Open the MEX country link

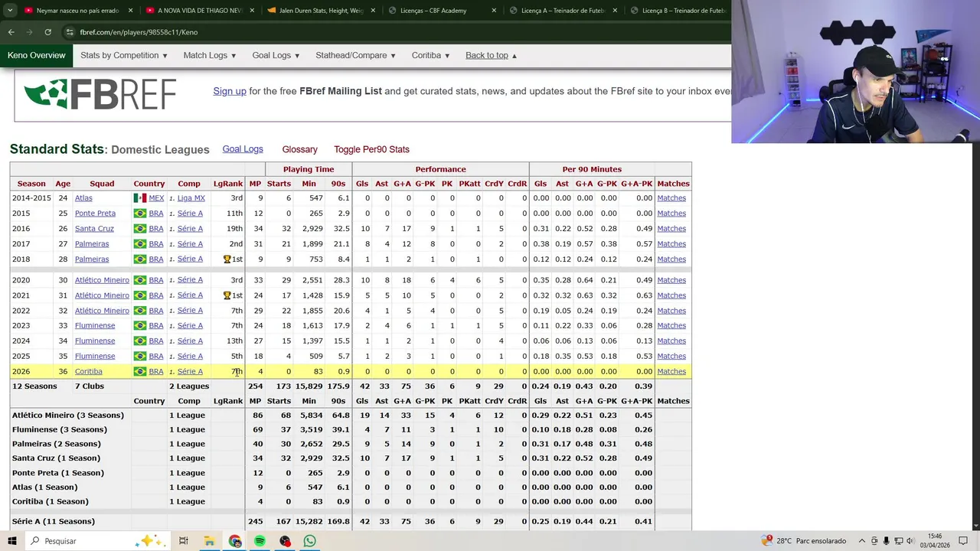(156, 198)
